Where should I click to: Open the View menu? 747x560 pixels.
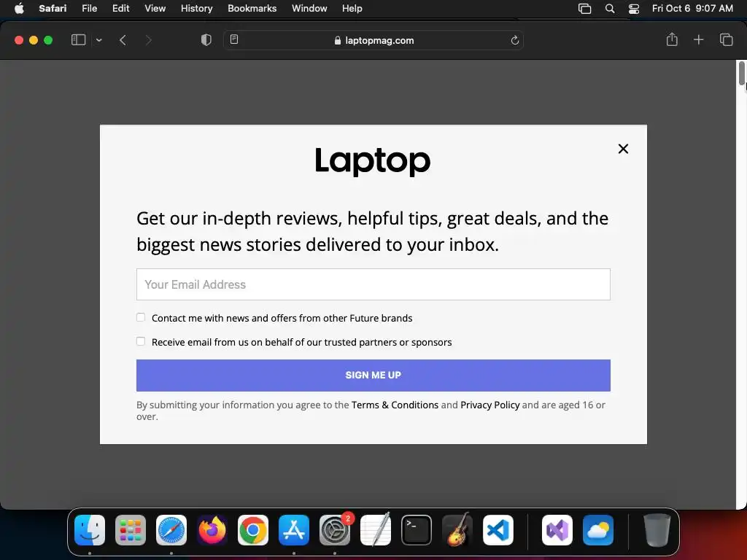155,8
